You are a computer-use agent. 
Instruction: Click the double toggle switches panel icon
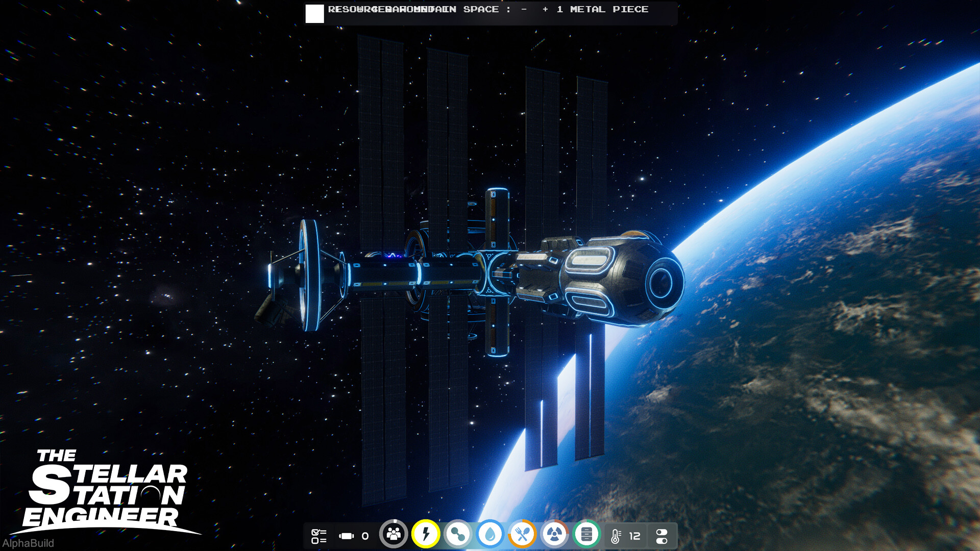(661, 536)
